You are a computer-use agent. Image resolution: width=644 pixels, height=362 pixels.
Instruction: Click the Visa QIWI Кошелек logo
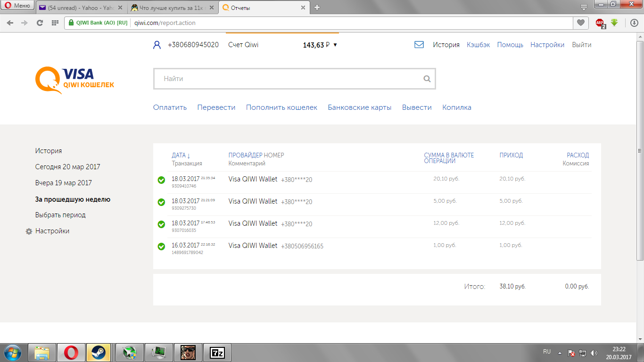[x=74, y=80]
